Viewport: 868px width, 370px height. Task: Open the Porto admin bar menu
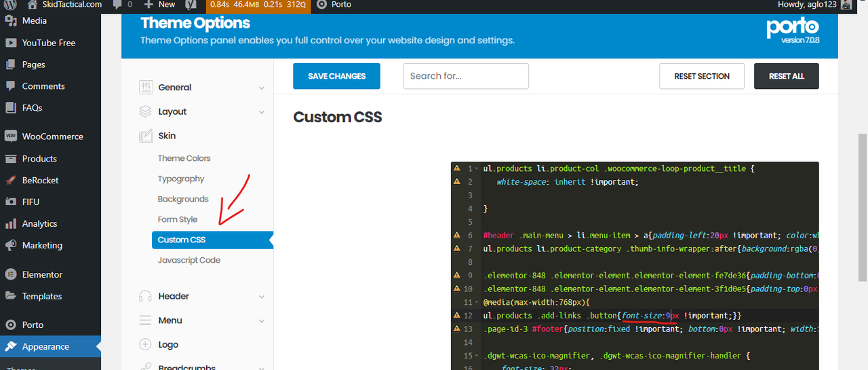[334, 5]
